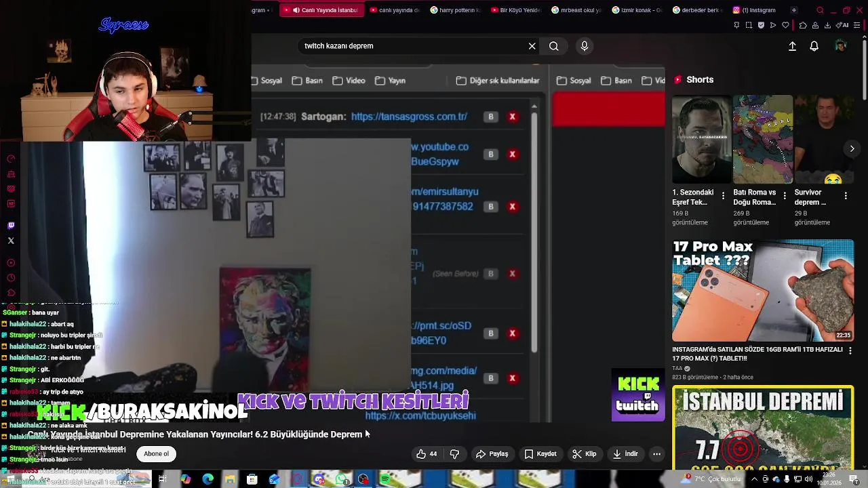The width and height of the screenshot is (868, 488).
Task: Switch to 'derbeder berk' tab
Action: coord(697,10)
